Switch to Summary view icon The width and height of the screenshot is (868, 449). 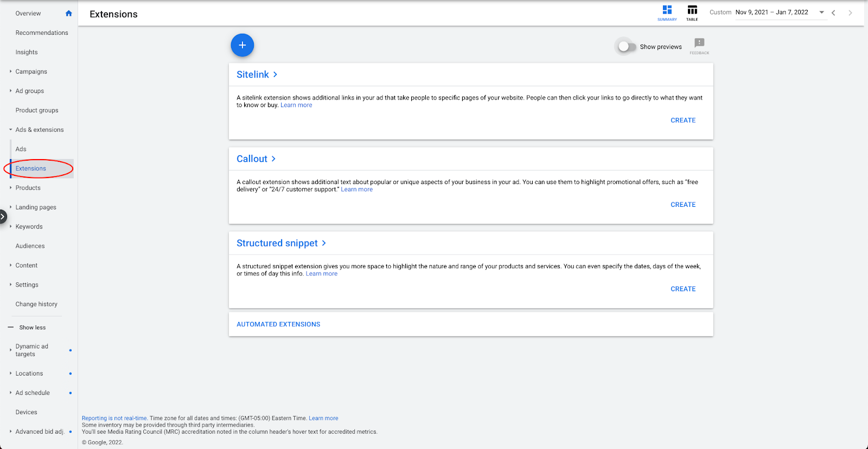667,11
